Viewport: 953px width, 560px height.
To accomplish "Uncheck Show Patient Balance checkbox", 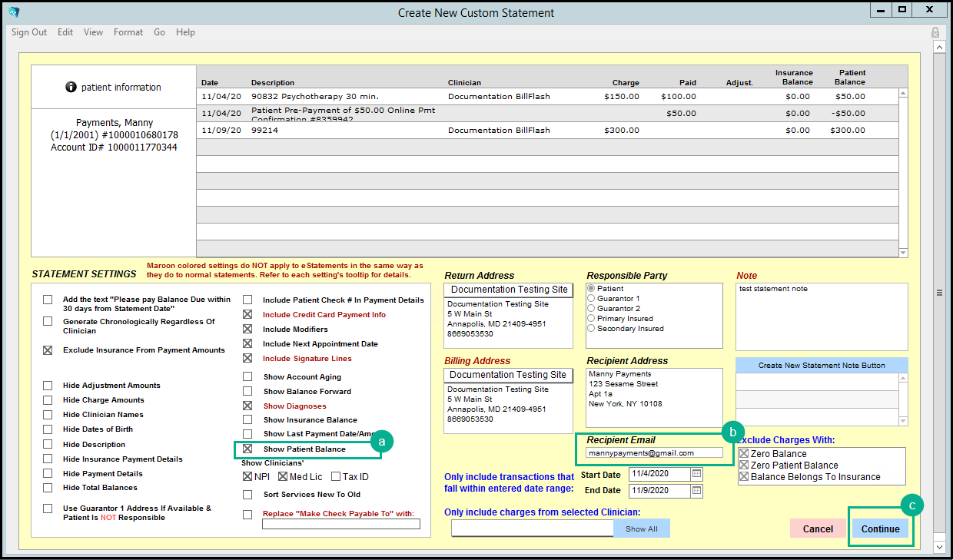I will click(247, 449).
